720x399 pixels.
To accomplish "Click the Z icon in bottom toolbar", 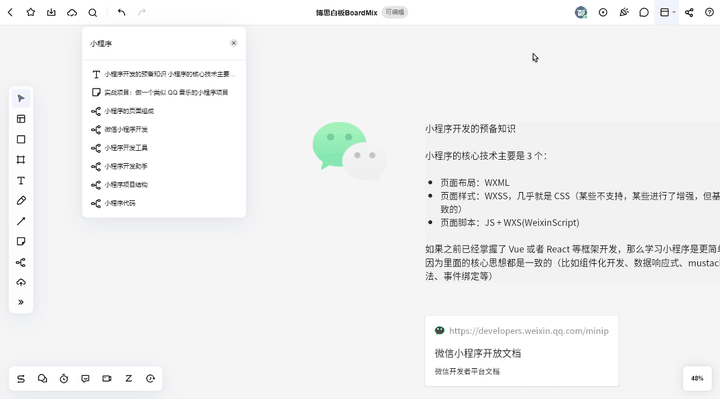I will tap(129, 379).
